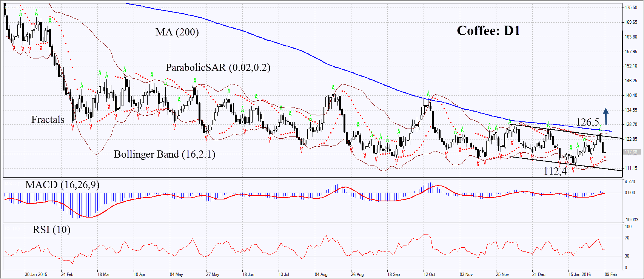Click the '12 Oct' date label
Viewport: 644px width, 279px height.
click(430, 274)
